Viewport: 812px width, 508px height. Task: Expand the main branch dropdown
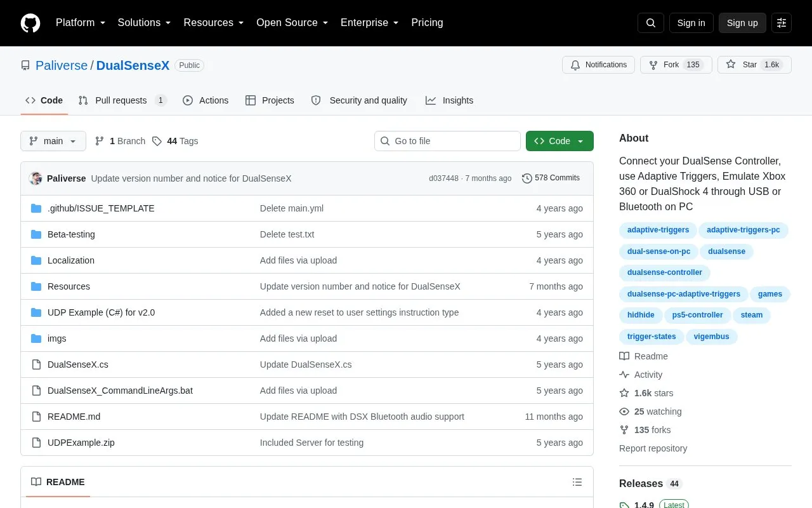tap(53, 141)
